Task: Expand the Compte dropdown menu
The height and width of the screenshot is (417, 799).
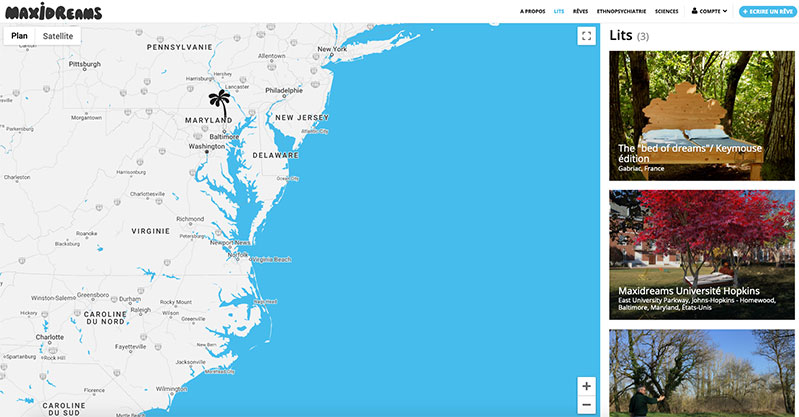Action: click(713, 11)
